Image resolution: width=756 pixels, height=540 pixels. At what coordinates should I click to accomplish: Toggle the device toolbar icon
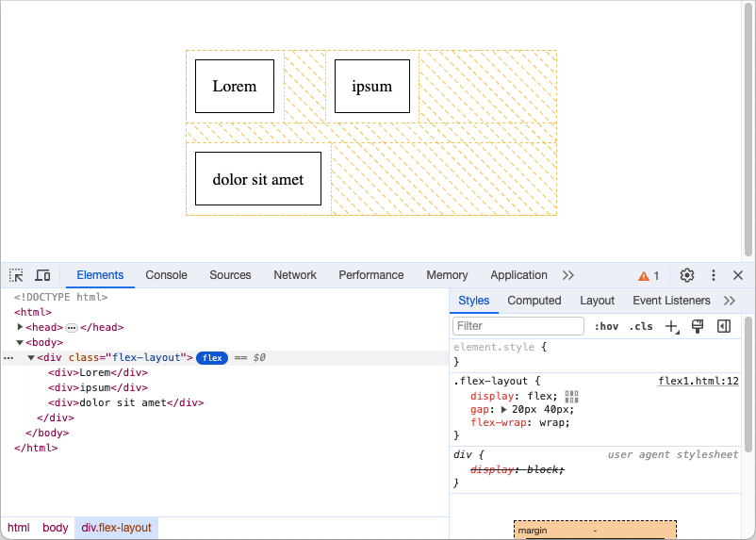42,275
